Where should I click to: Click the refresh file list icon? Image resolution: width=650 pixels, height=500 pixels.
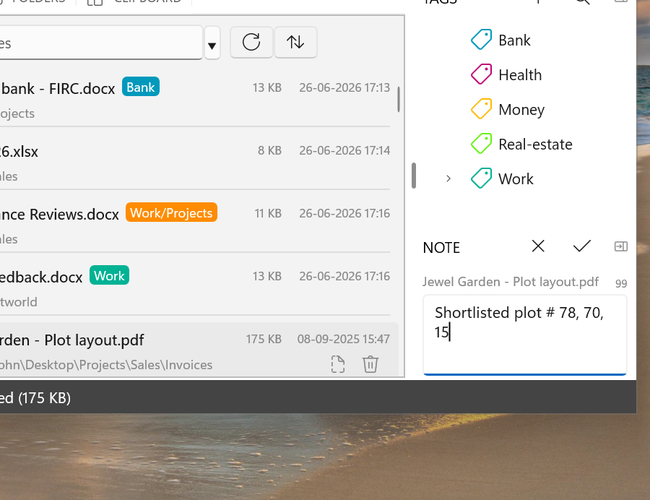[251, 42]
